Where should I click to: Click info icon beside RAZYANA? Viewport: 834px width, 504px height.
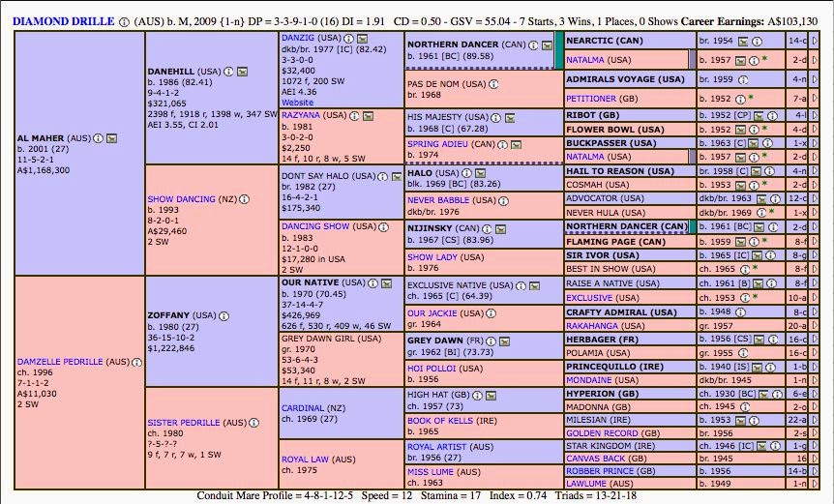[x=354, y=115]
